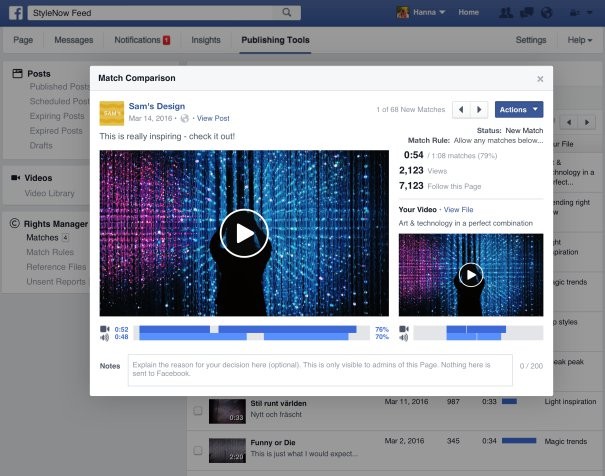The height and width of the screenshot is (476, 605).
Task: Click Sam's Design page logo
Action: [x=112, y=113]
